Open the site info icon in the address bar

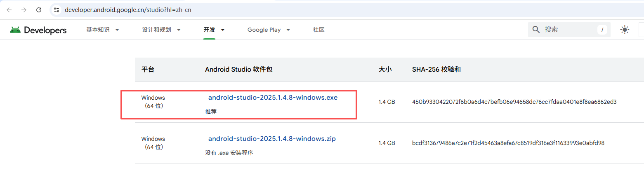[57, 9]
